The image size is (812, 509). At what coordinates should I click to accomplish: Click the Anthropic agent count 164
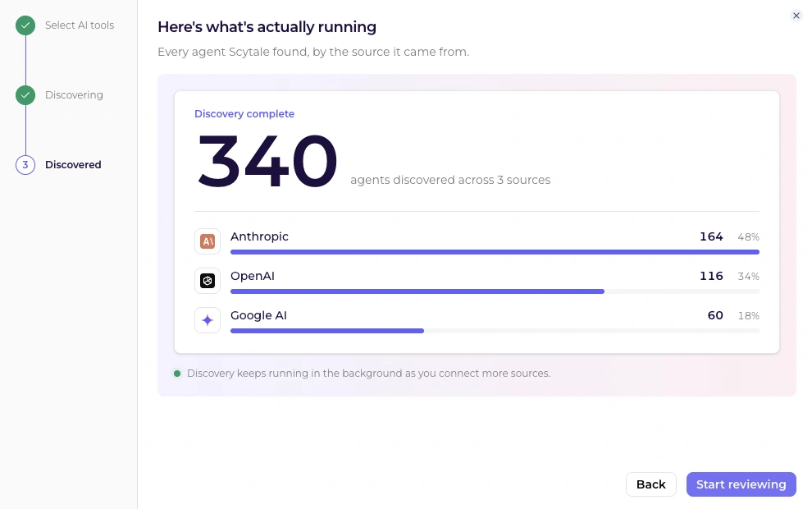[712, 237]
